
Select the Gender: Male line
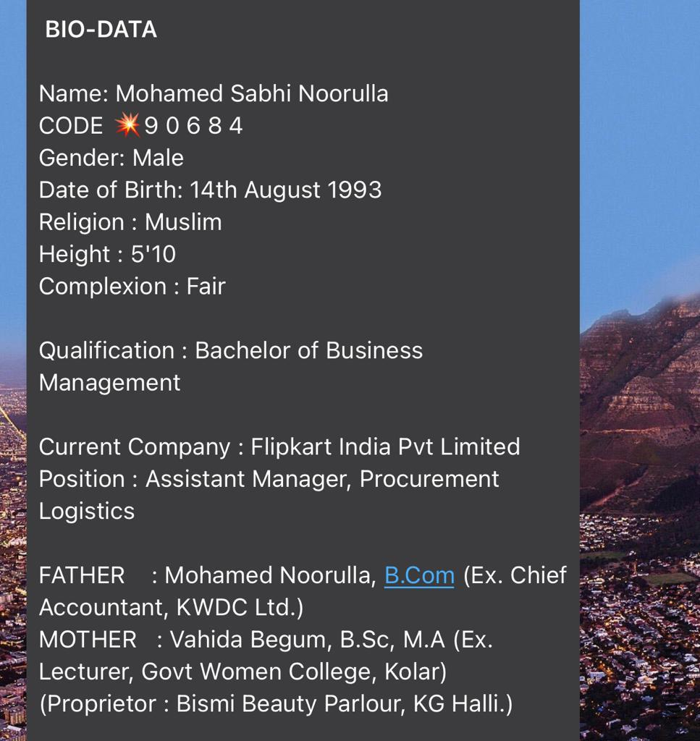coord(111,158)
